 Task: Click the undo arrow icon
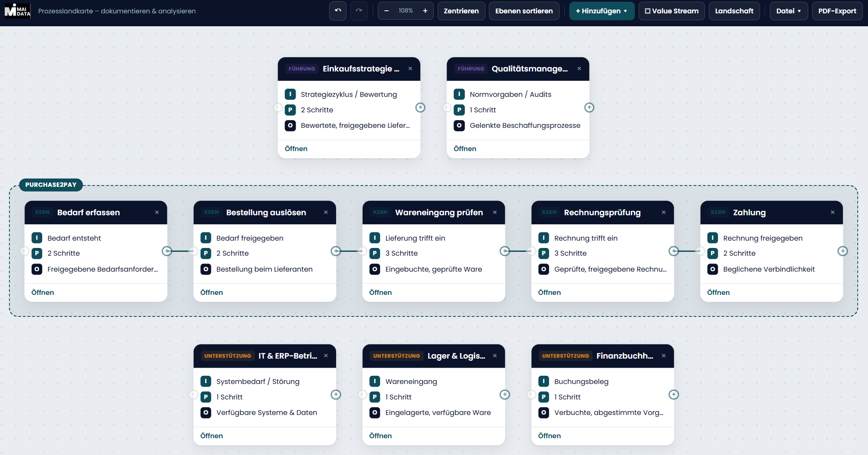click(338, 11)
